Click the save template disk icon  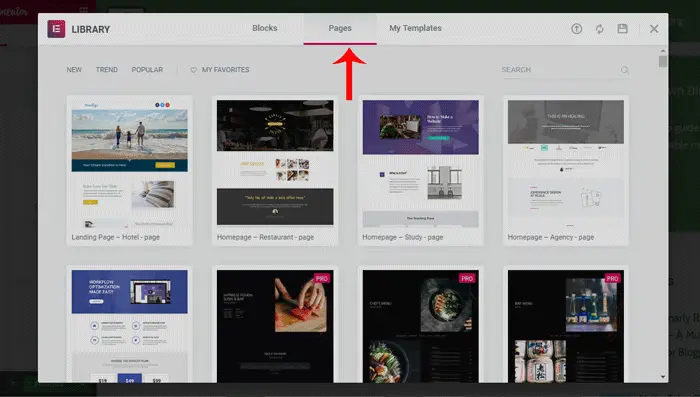pos(623,29)
